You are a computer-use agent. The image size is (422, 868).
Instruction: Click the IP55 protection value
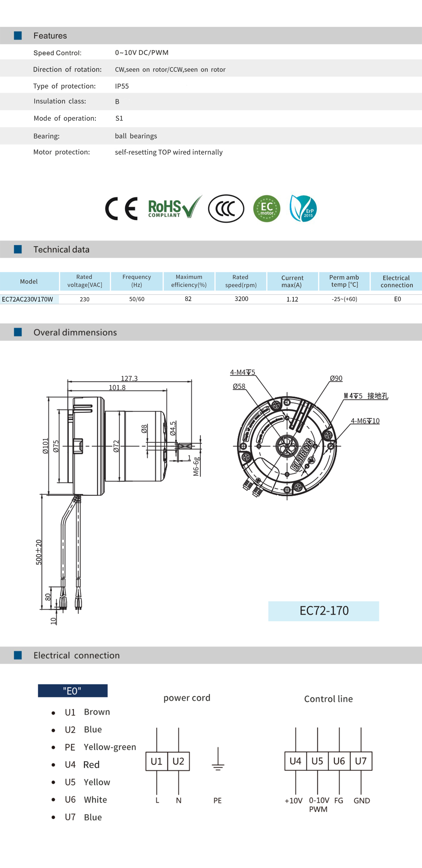(122, 86)
